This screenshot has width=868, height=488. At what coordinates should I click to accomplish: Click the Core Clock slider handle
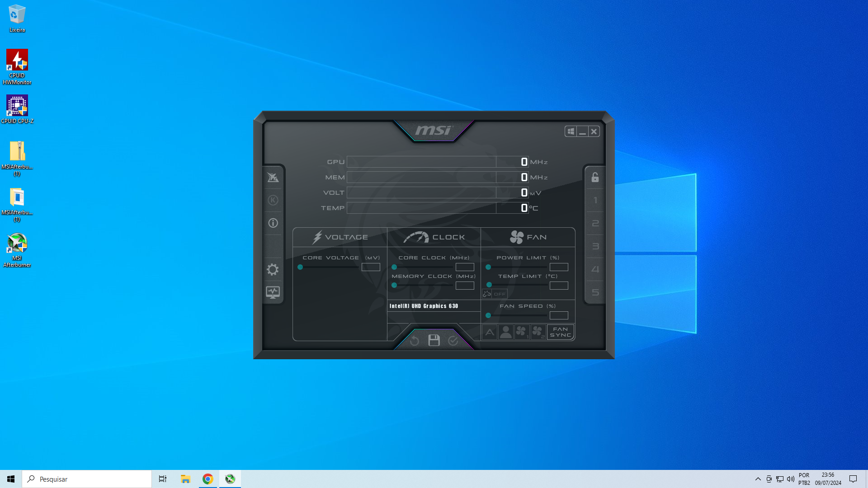click(394, 267)
